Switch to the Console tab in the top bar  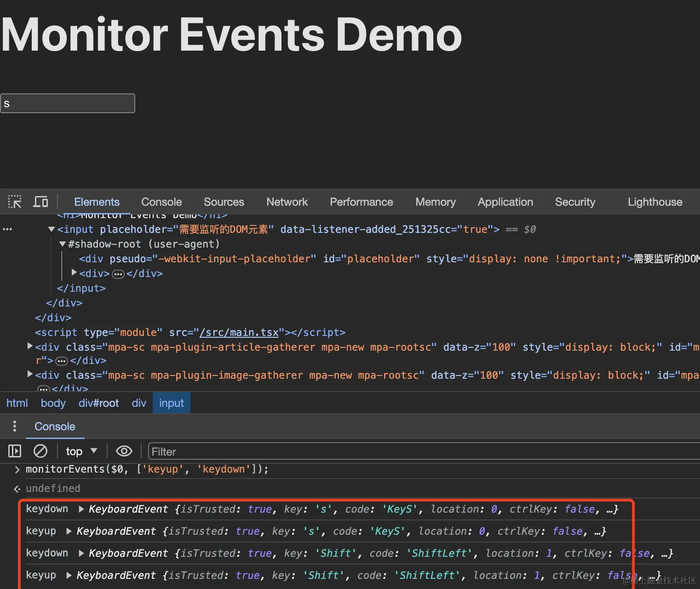click(161, 202)
